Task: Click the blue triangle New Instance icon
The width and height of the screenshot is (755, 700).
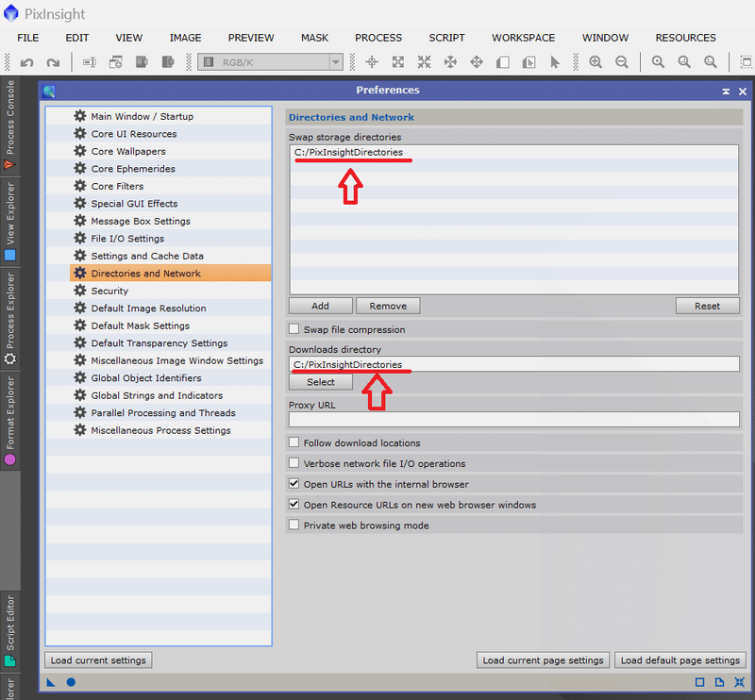Action: (x=51, y=682)
